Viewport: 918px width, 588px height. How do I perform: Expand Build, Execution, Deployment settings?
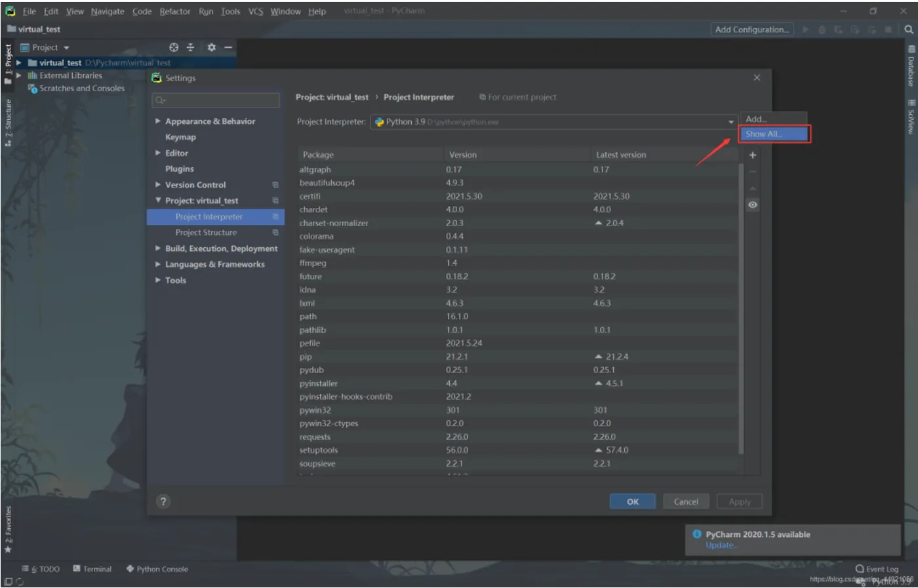tap(158, 248)
